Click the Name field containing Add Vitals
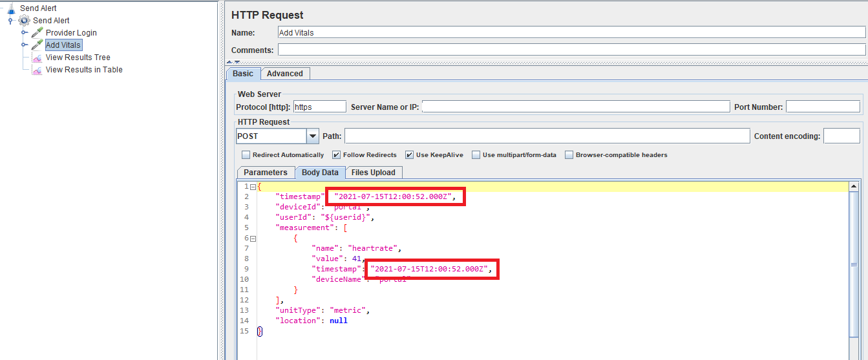868x360 pixels. point(571,32)
